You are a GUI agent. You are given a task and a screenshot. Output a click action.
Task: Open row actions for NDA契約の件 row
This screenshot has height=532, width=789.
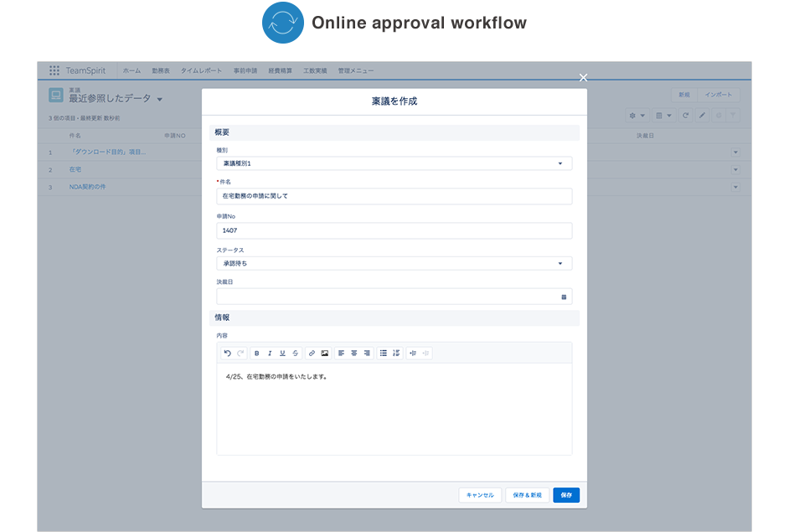tap(735, 187)
